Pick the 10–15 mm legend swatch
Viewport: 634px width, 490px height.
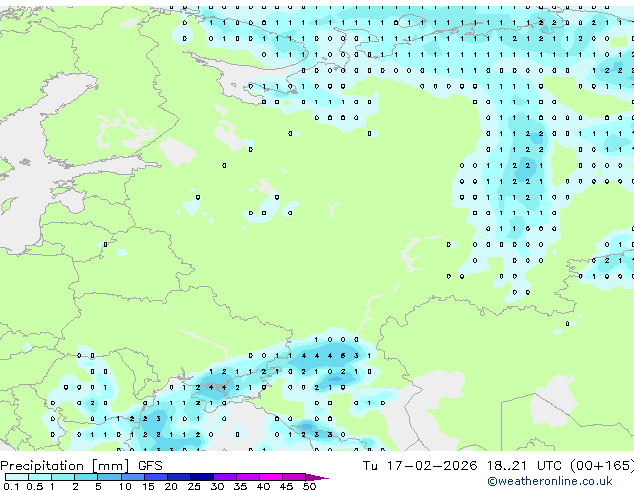click(132, 477)
